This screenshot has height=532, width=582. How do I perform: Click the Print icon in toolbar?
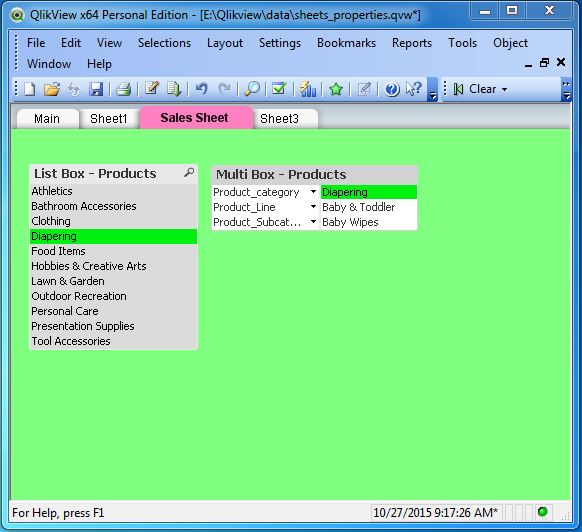point(123,89)
